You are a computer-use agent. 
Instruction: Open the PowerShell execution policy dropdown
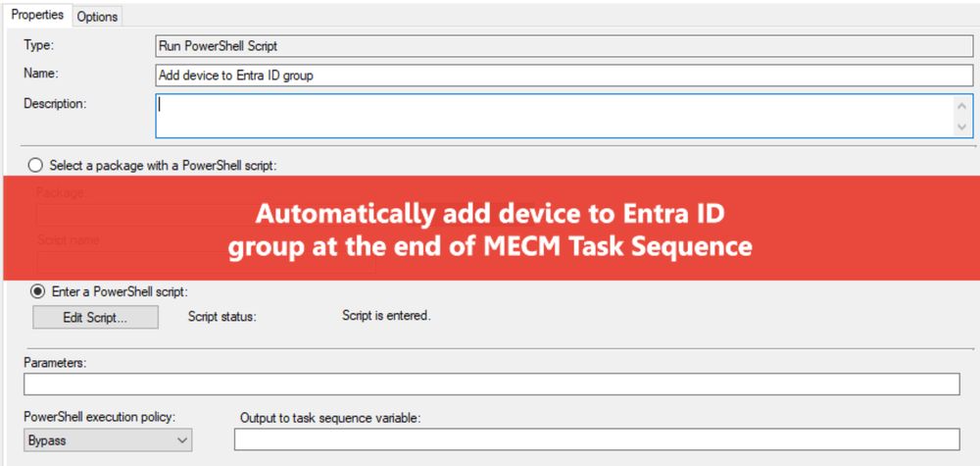point(108,440)
